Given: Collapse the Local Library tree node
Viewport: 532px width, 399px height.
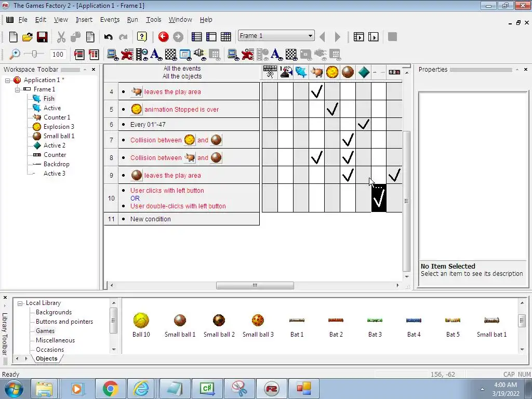Looking at the screenshot, I should (x=20, y=303).
